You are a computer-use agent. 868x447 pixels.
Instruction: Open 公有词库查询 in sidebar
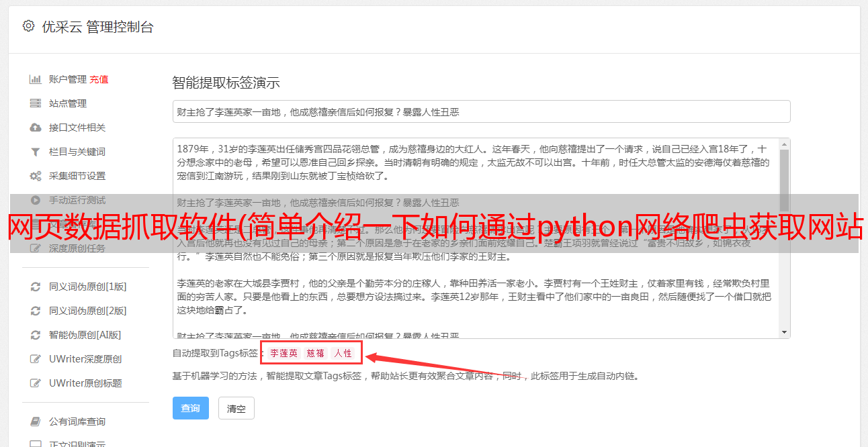(x=77, y=421)
